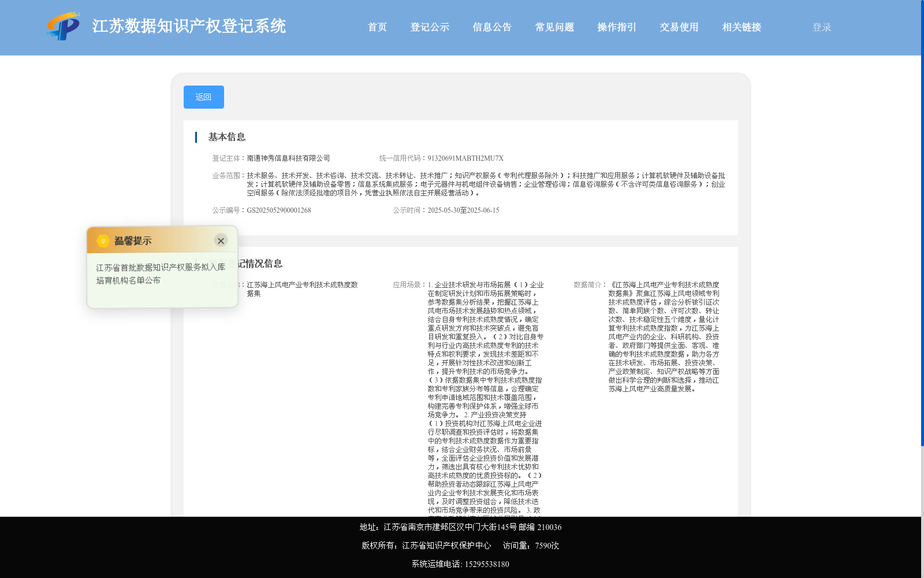Click the 登录 link
The height and width of the screenshot is (578, 924).
coord(822,27)
